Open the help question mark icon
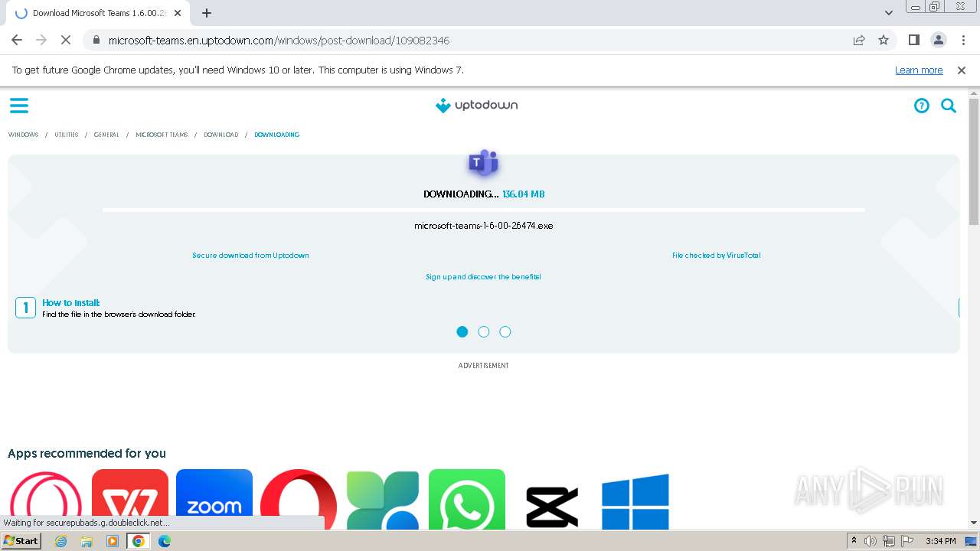980x551 pixels. [922, 106]
